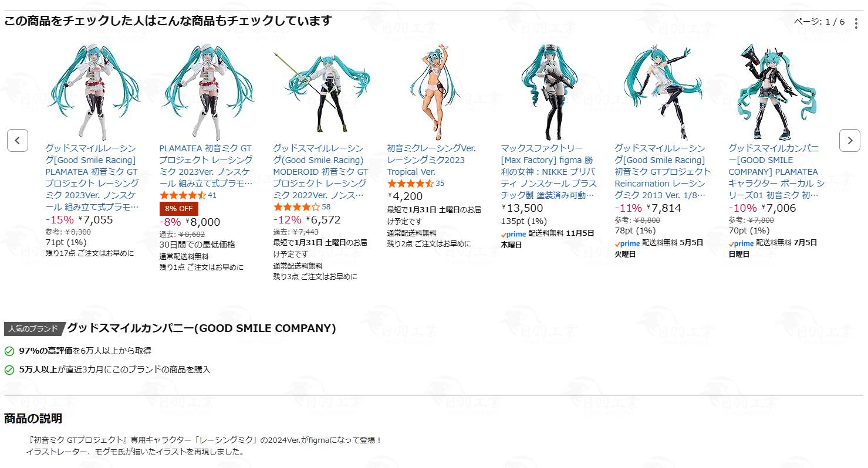Click green checkmark beside 5万人以上 text

click(x=9, y=370)
